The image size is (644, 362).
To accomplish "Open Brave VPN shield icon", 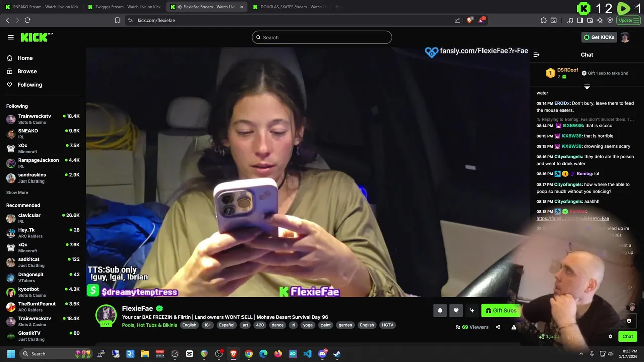I will [610, 20].
